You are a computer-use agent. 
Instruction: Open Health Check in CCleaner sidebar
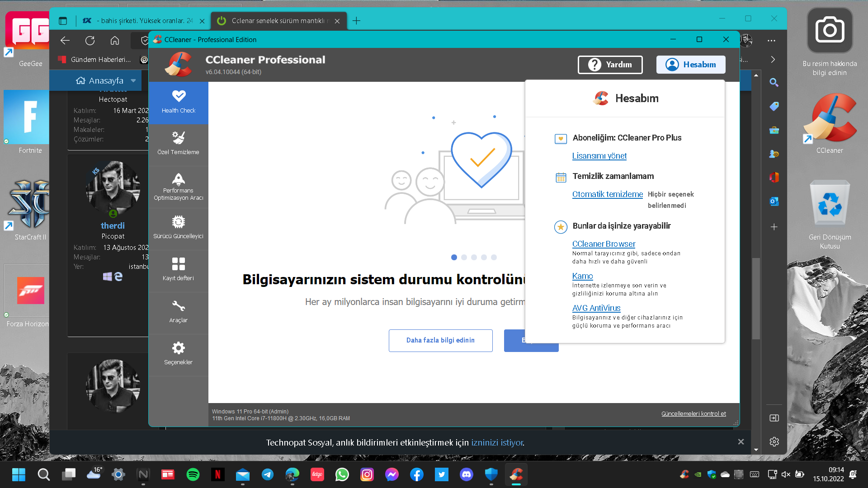(179, 102)
